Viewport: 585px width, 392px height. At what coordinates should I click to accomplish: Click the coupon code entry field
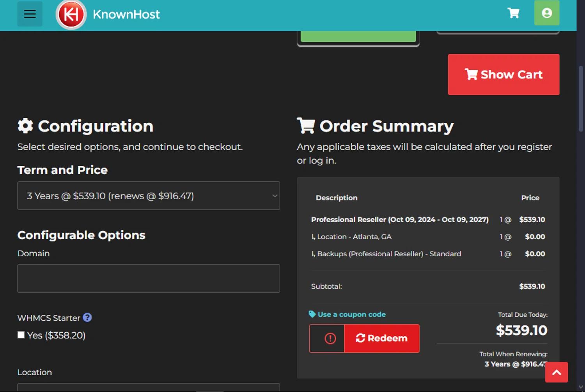(x=327, y=338)
